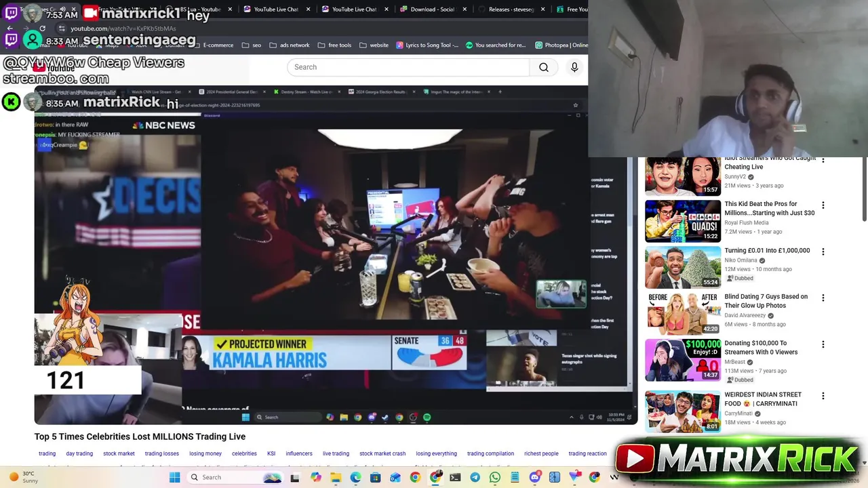The width and height of the screenshot is (868, 488).
Task: Open WhatsApp from the taskbar
Action: click(x=495, y=477)
